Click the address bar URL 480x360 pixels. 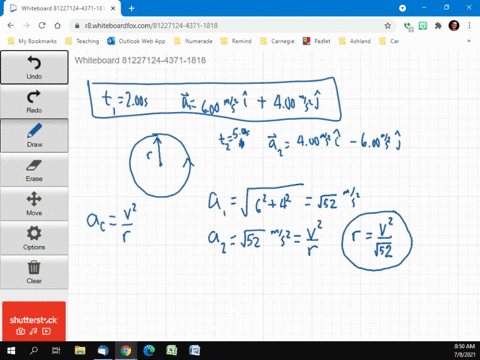point(151,26)
